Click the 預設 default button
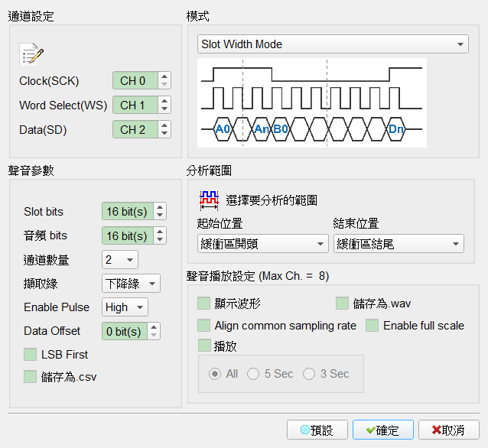 point(317,430)
